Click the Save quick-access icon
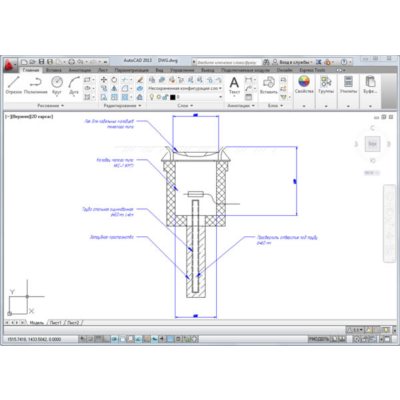 pos(41,62)
